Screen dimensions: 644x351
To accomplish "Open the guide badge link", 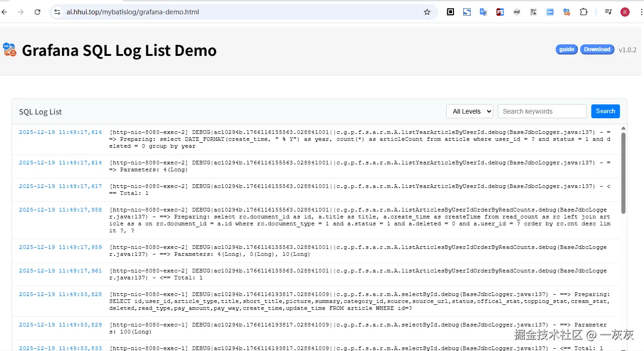I will point(567,49).
